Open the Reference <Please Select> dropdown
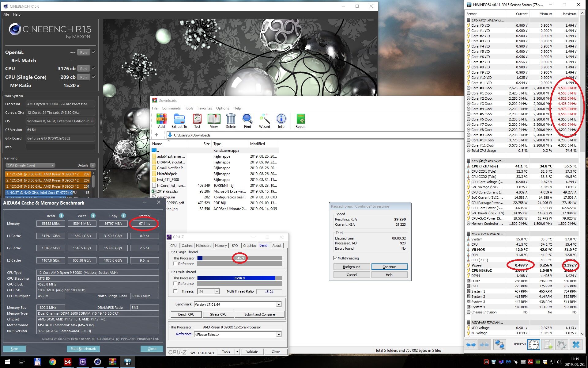The height and width of the screenshot is (368, 588). (279, 335)
